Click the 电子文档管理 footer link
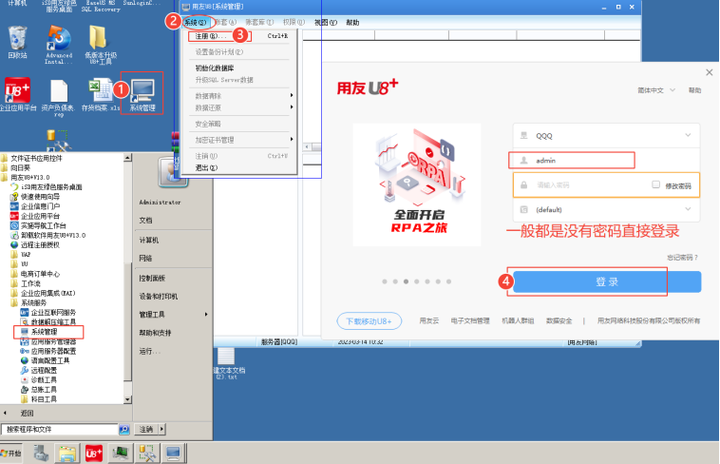 point(470,321)
